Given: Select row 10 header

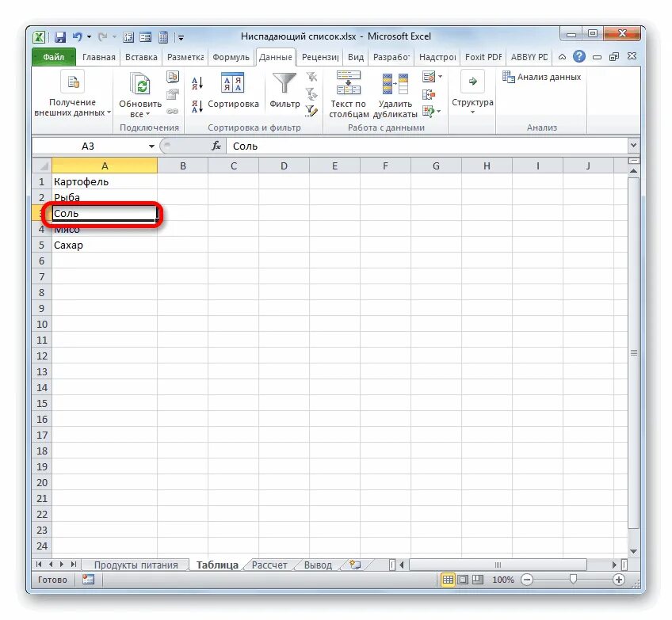Looking at the screenshot, I should [x=42, y=324].
